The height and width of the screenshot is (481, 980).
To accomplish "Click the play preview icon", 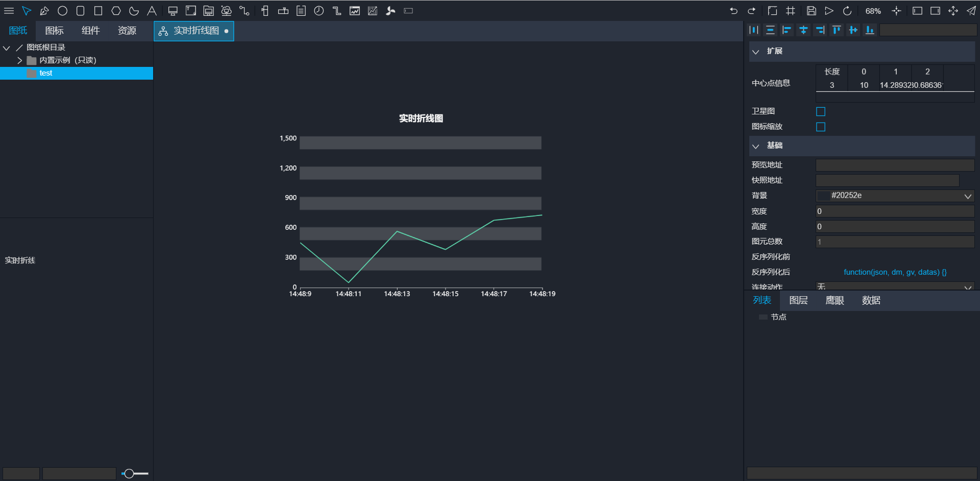I will pos(829,11).
